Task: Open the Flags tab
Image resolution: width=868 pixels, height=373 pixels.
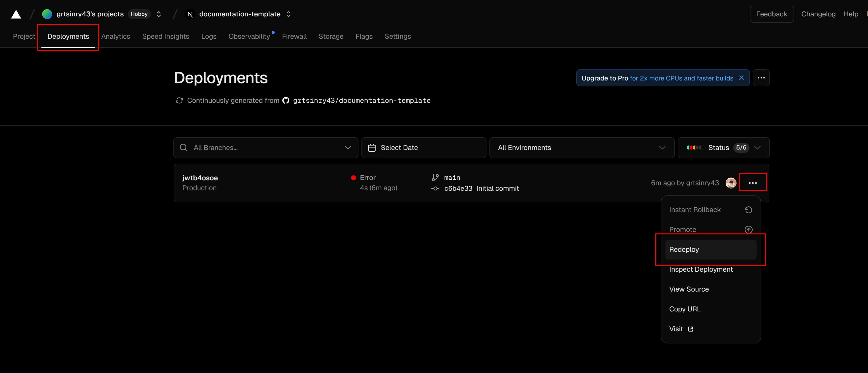Action: pyautogui.click(x=364, y=37)
